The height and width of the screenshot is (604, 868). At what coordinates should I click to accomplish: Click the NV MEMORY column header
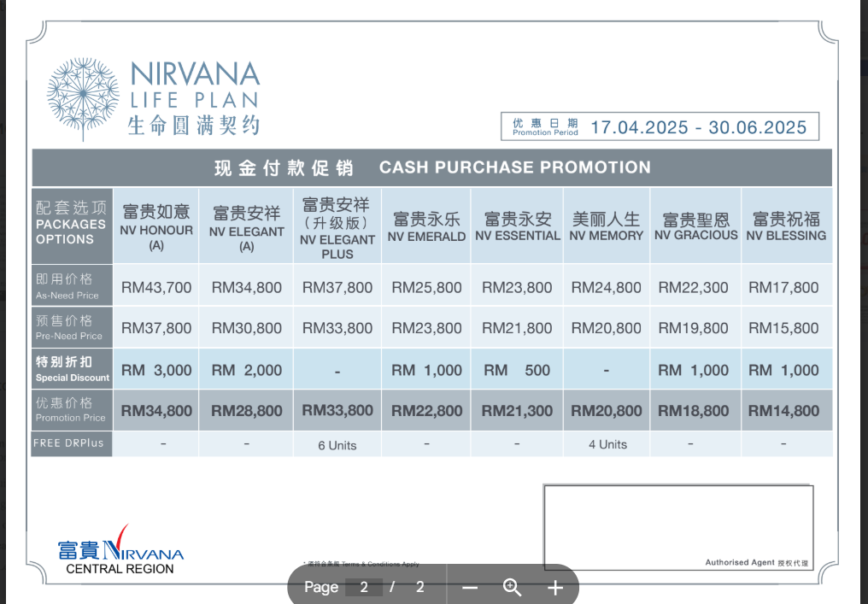pos(607,226)
